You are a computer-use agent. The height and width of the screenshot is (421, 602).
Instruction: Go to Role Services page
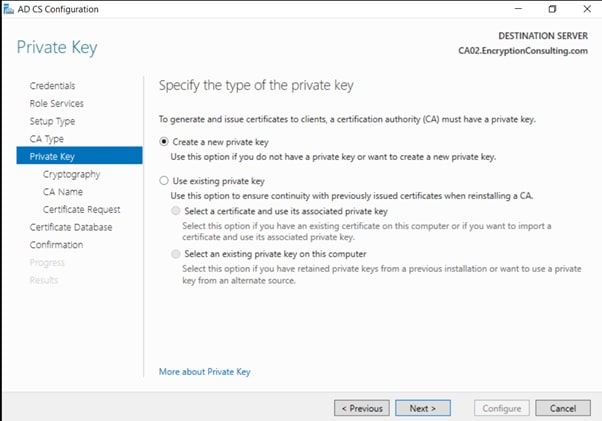[57, 104]
